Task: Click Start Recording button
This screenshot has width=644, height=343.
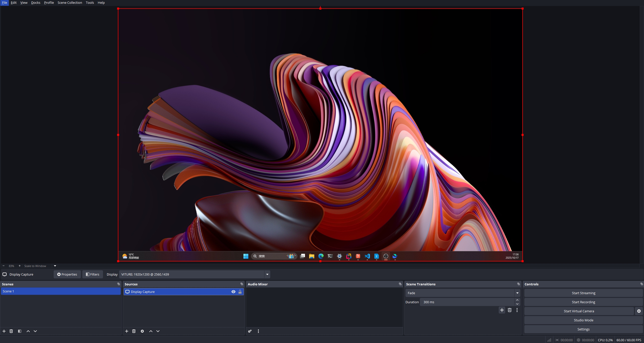Action: (x=583, y=302)
